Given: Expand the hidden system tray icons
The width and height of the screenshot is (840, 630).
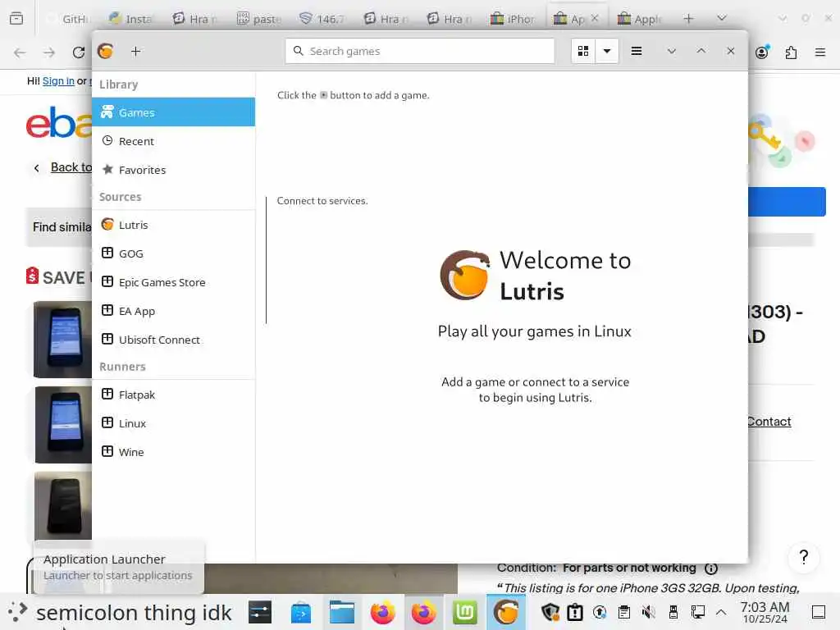Looking at the screenshot, I should (x=721, y=612).
